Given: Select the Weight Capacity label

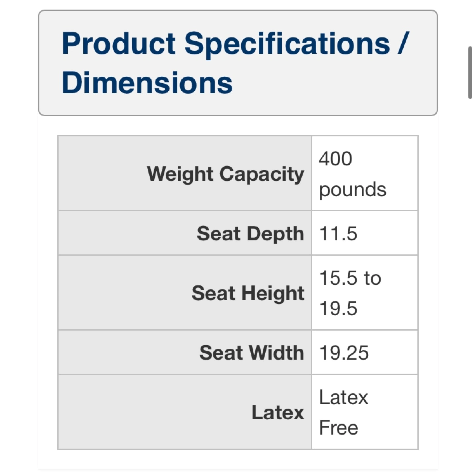Looking at the screenshot, I should point(225,174).
